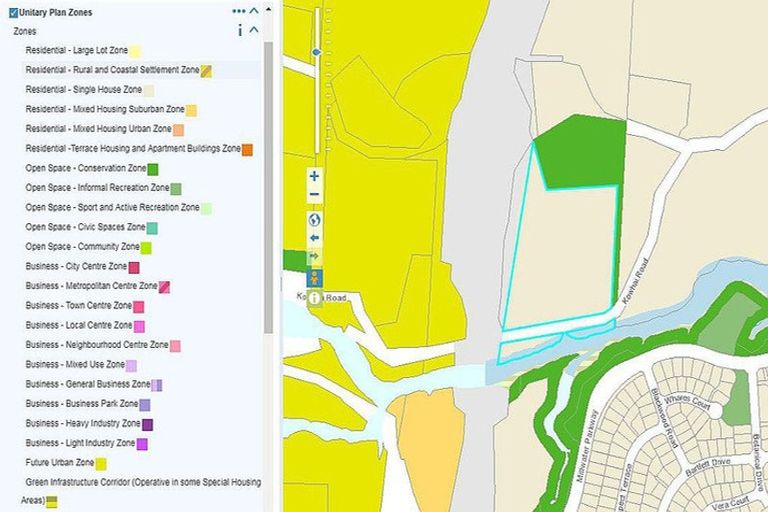Click Open Space - Conservation Zone label

tap(85, 169)
